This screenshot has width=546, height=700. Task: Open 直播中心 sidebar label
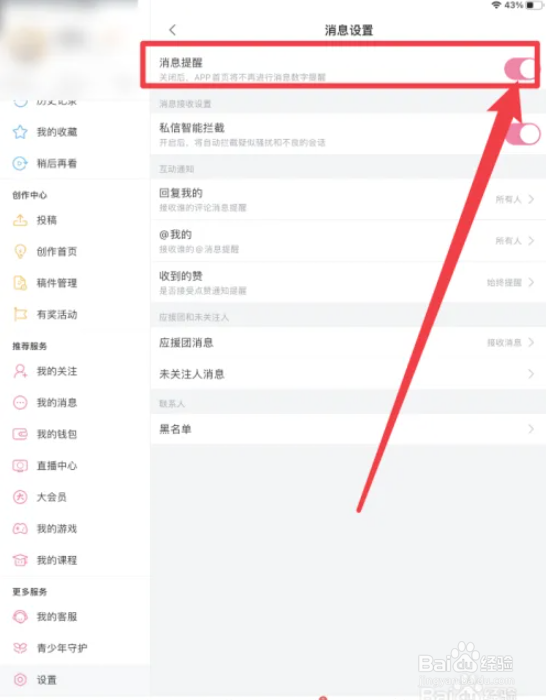57,466
